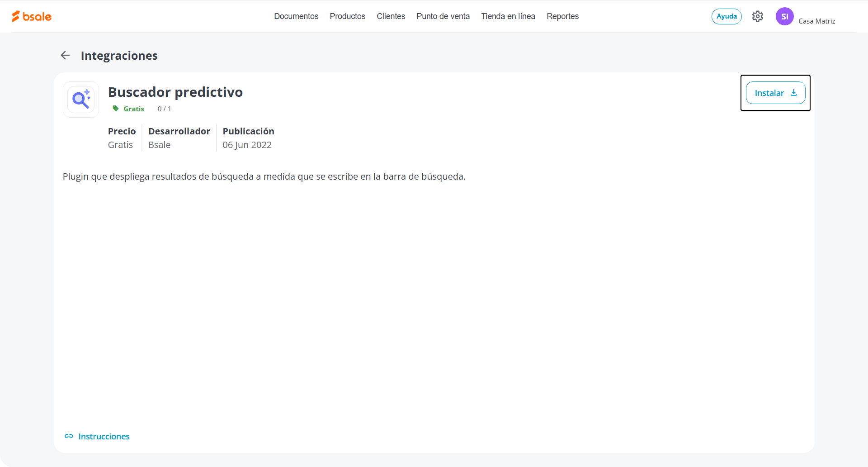Click the Buscador predictivo plugin icon
Viewport: 868px width, 467px height.
point(81,100)
